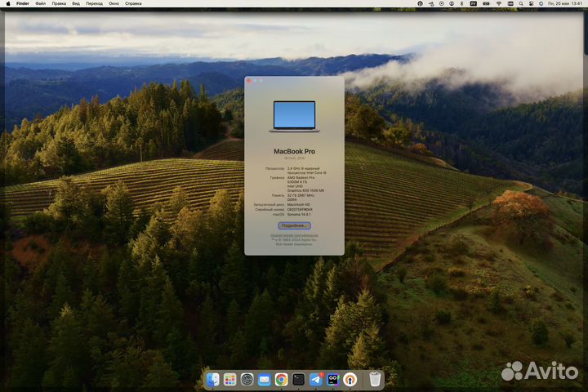Open Telegram with the notification badge
This screenshot has width=588, height=392.
[316, 380]
